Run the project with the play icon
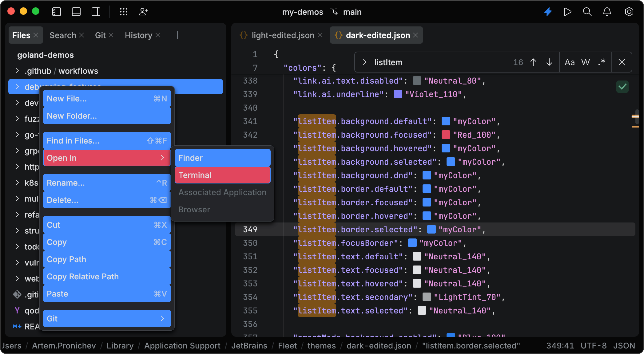 tap(567, 12)
